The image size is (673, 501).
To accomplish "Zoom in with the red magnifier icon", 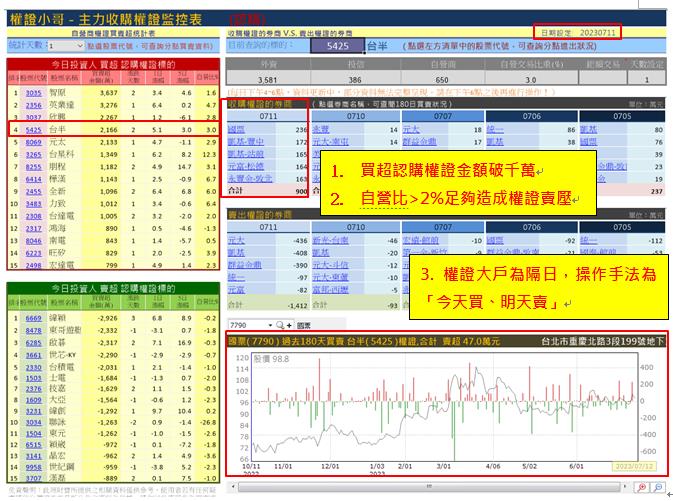I will click(x=642, y=487).
